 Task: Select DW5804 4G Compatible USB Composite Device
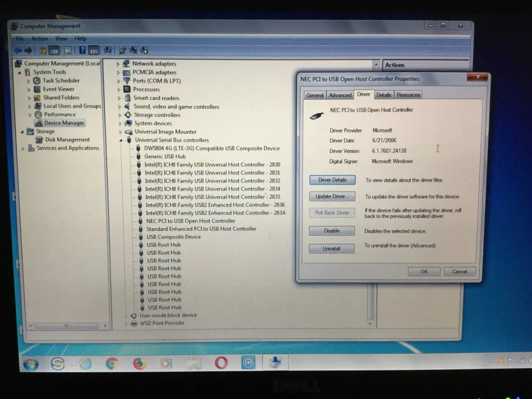pos(212,148)
